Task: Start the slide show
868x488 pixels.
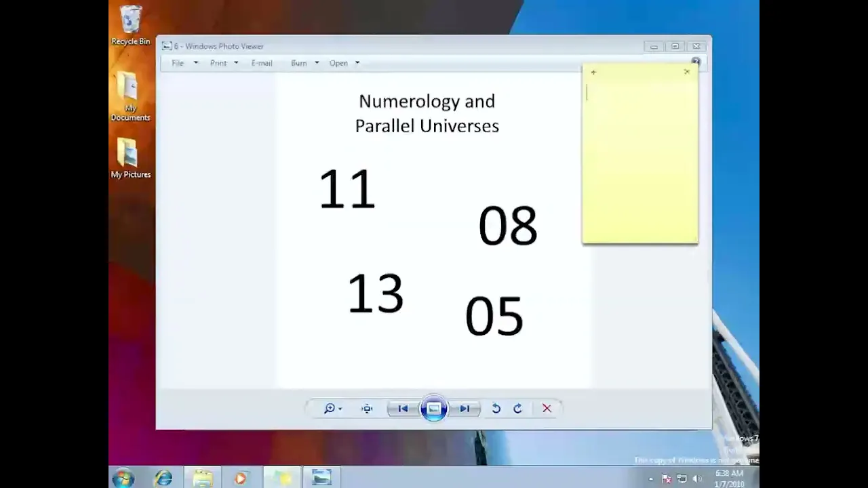Action: [434, 408]
